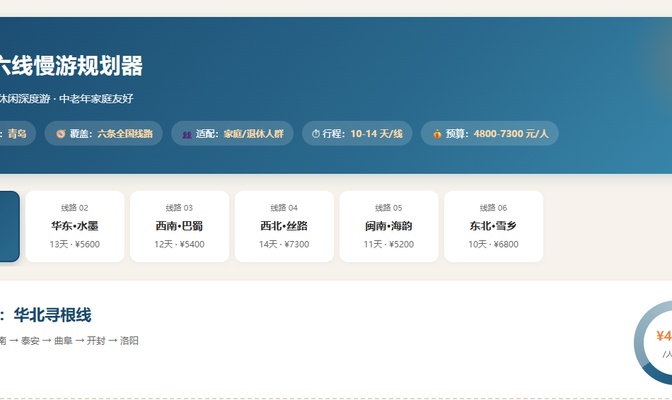Select route 05 闽南•海韵 card
The image size is (672, 400).
(389, 226)
